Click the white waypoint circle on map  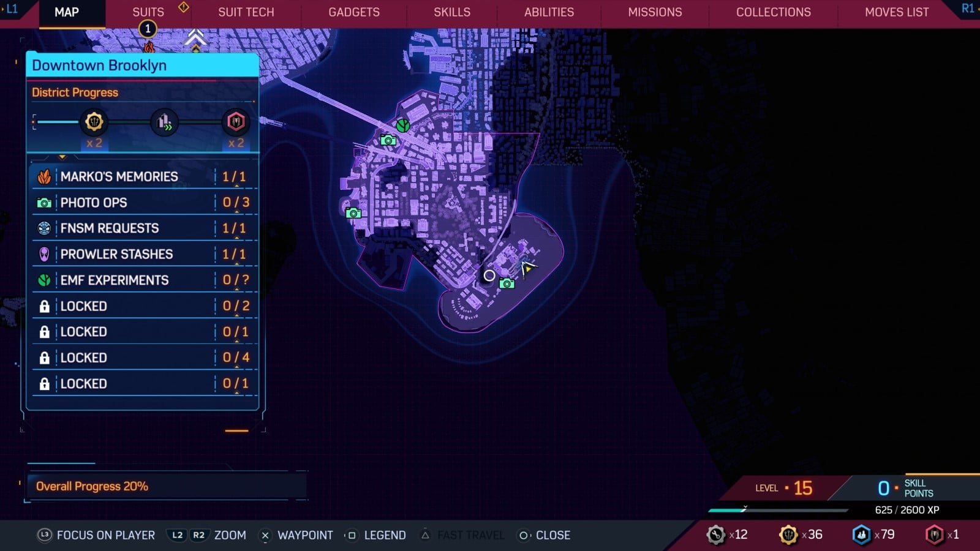pyautogui.click(x=489, y=275)
